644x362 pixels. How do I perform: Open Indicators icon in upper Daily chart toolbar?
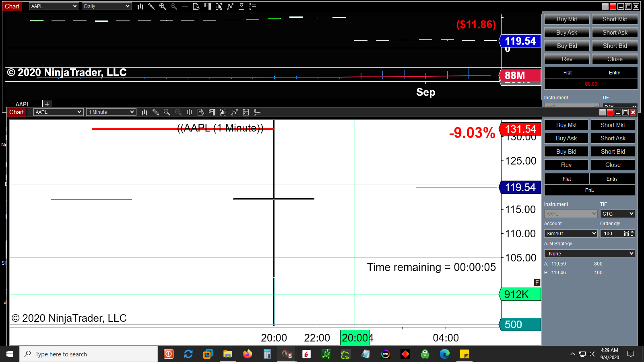(x=219, y=6)
